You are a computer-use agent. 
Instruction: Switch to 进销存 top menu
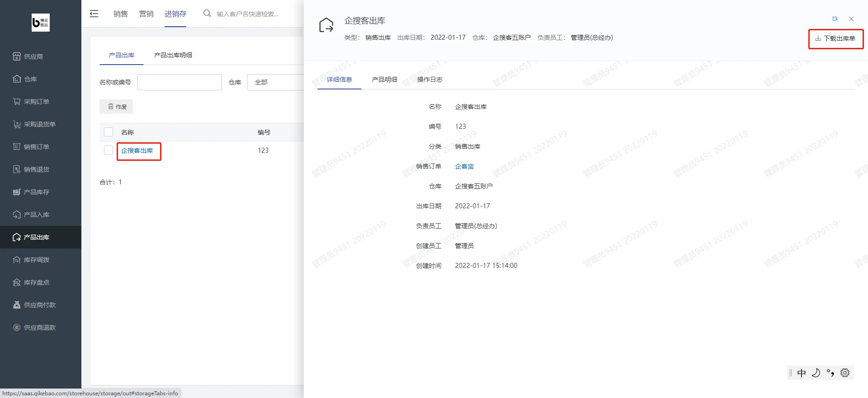(175, 14)
